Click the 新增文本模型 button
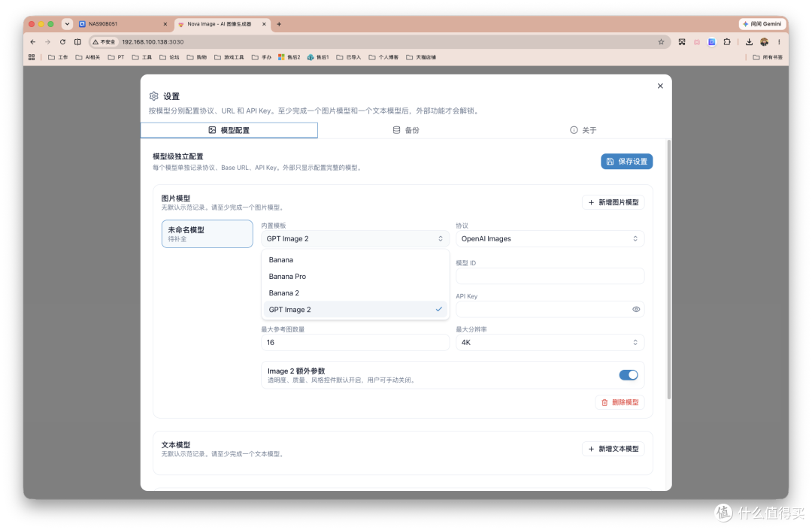 click(614, 449)
